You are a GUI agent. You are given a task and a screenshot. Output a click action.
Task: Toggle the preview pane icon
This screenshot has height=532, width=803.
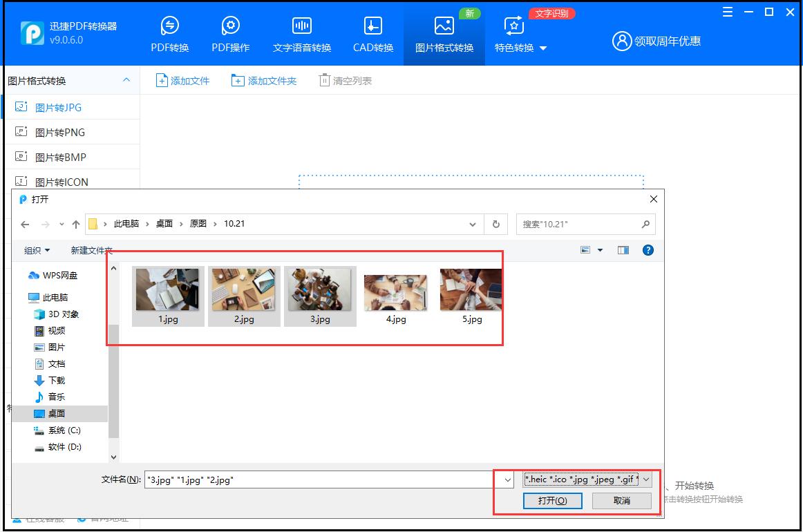pos(623,250)
